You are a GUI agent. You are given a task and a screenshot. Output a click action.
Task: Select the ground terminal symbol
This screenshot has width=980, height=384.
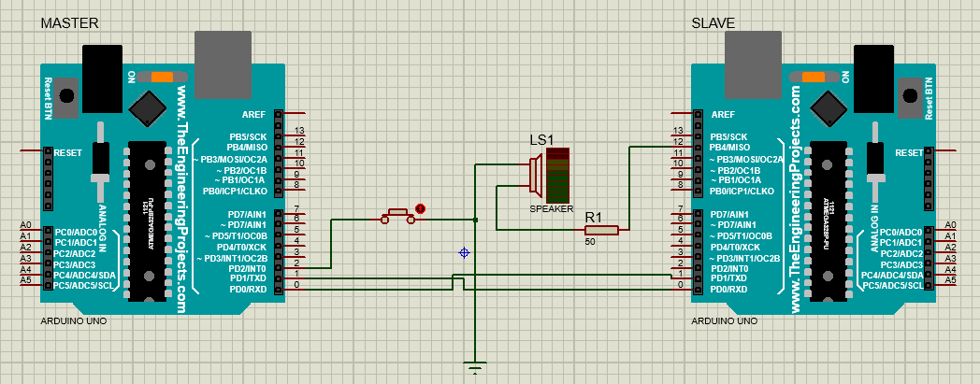[x=474, y=366]
